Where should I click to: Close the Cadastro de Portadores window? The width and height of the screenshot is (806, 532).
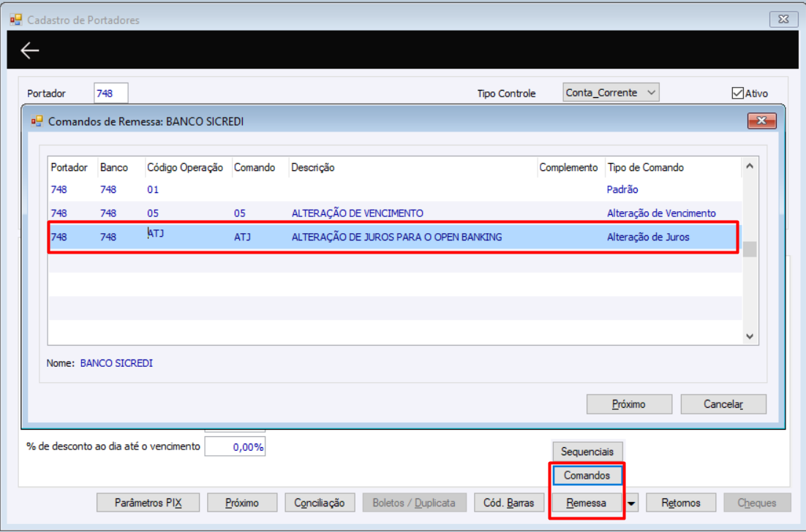click(x=783, y=19)
